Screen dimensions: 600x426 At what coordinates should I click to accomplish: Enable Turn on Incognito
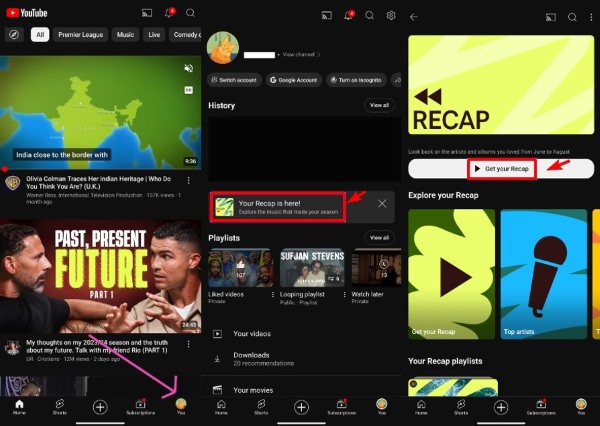pyautogui.click(x=356, y=80)
